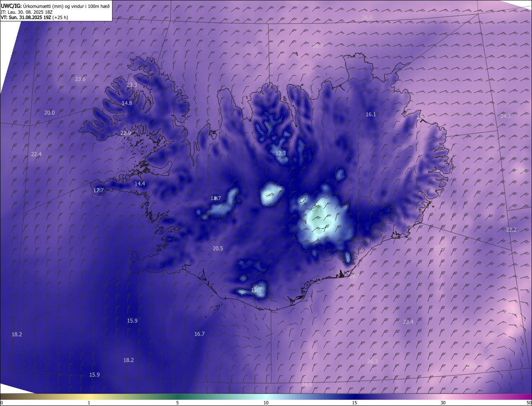Select the 26.3 value label
532x406 pixels.
pos(372,361)
